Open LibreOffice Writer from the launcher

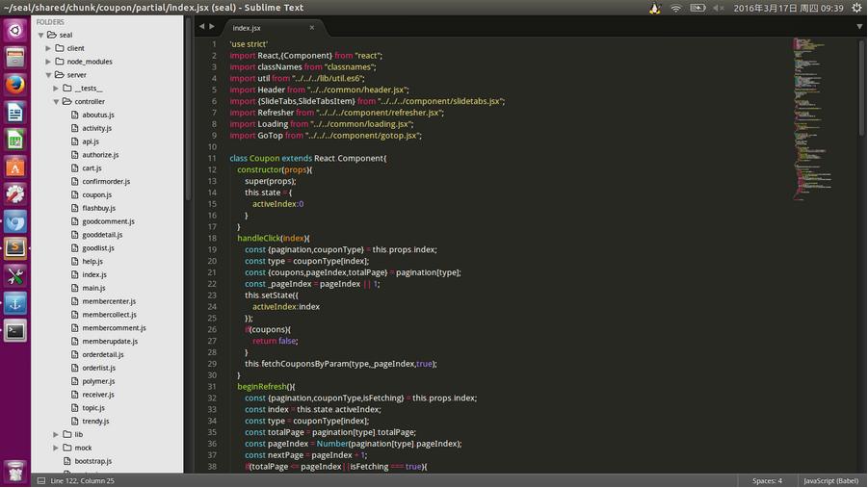[14, 113]
